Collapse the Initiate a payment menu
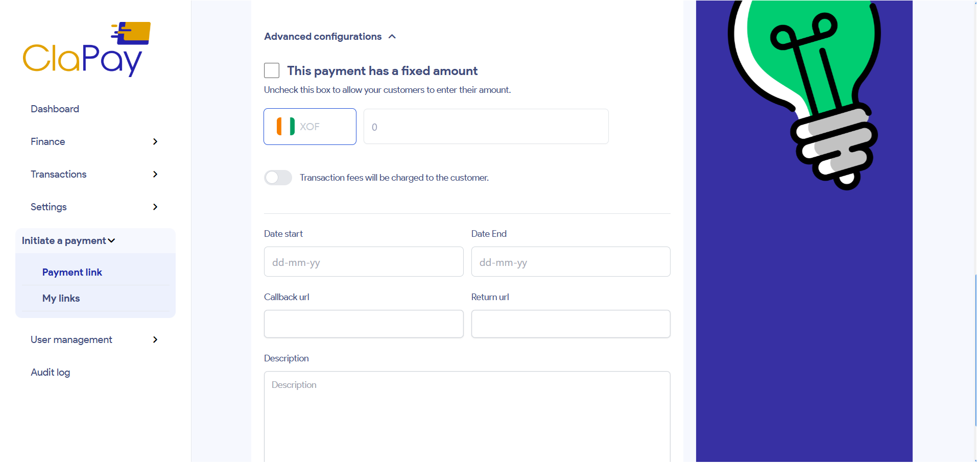Viewport: 980px width, 466px height. [68, 240]
